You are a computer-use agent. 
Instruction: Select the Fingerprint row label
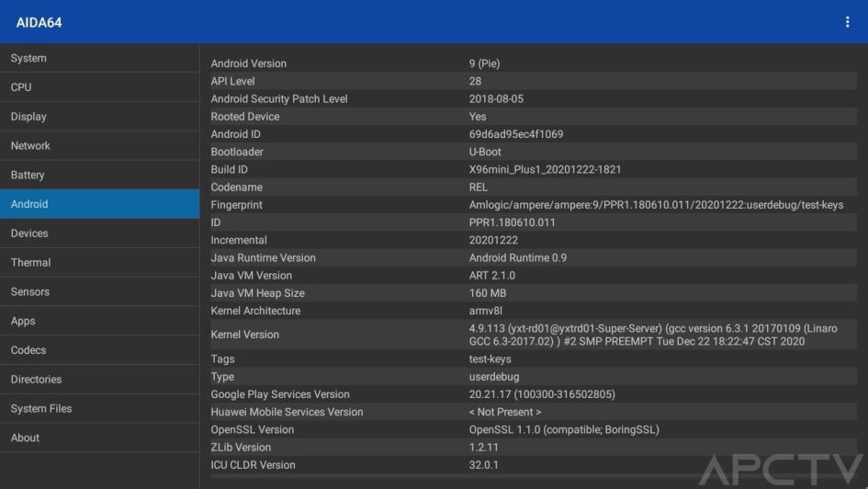coord(236,206)
